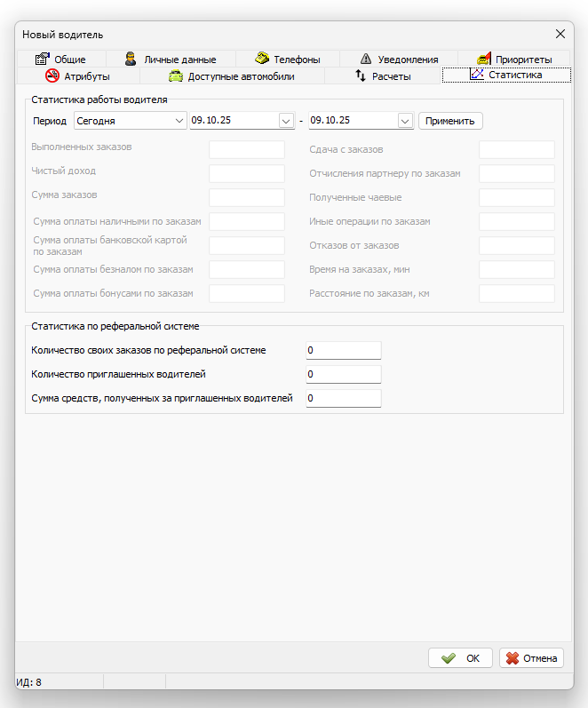Viewport: 588px width, 708px height.
Task: Click the Количество приглашенных водителей field
Action: [x=343, y=375]
